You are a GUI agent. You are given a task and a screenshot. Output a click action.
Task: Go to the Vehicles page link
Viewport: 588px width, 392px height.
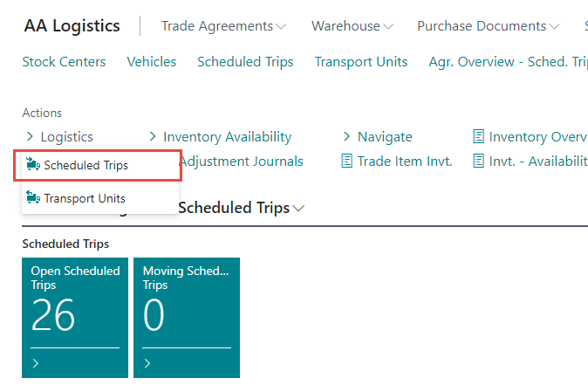click(x=152, y=61)
